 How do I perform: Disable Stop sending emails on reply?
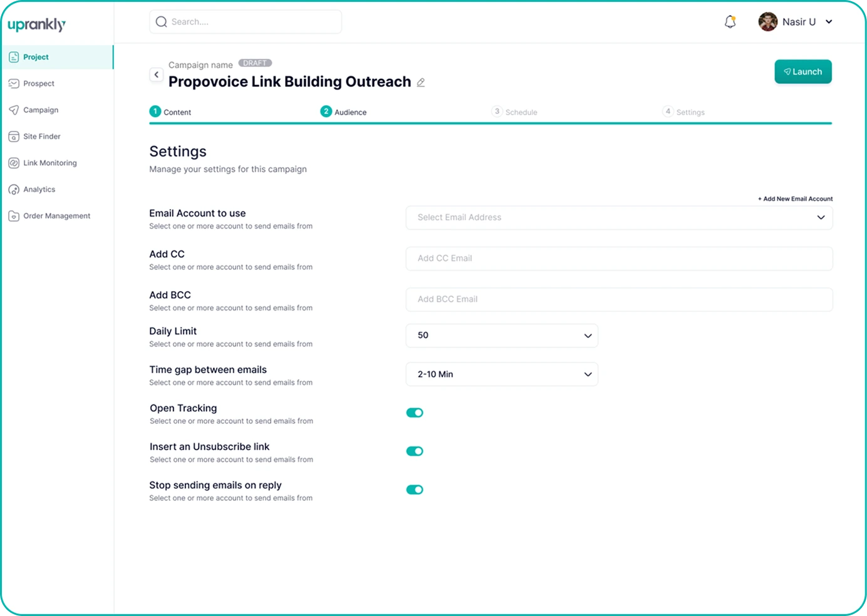415,490
